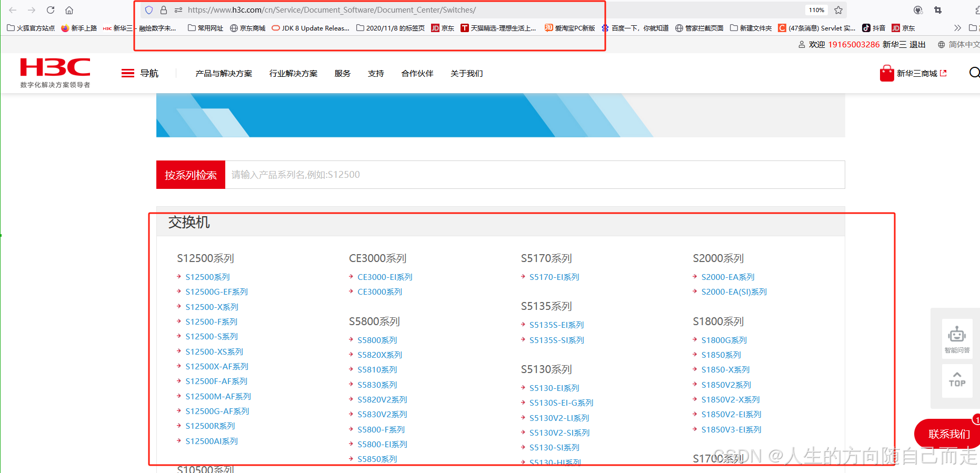Click the 按系列检索 red button
The height and width of the screenshot is (473, 980).
click(x=191, y=175)
